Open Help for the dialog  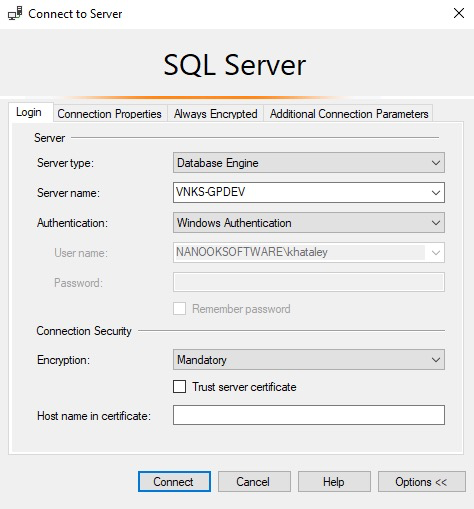click(334, 481)
